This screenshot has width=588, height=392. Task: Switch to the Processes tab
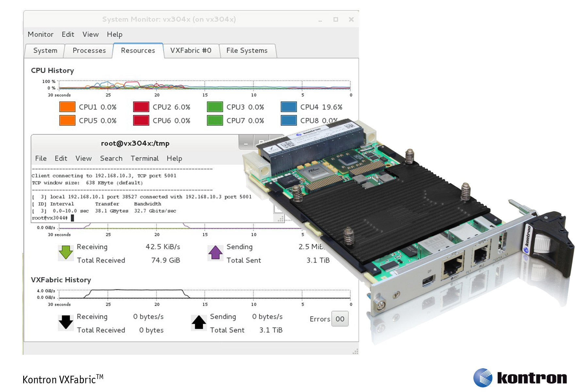(89, 51)
